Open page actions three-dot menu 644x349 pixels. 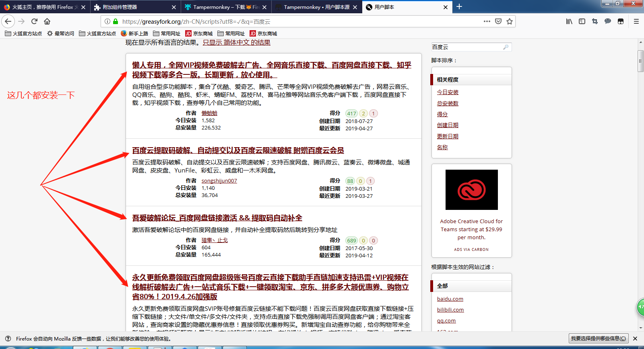click(487, 21)
